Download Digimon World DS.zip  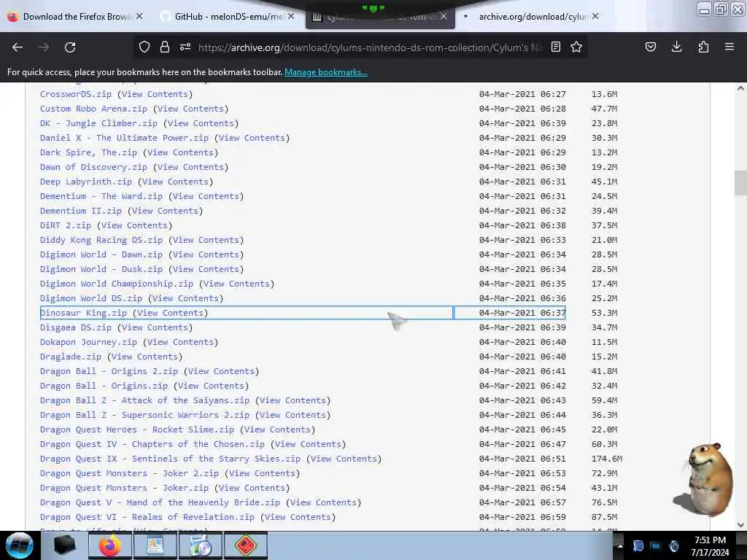(x=91, y=298)
